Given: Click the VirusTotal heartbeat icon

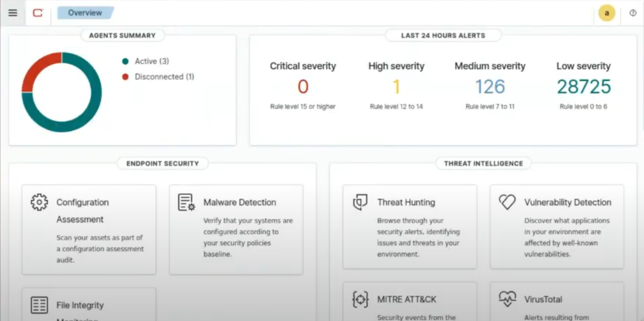Looking at the screenshot, I should [x=507, y=299].
